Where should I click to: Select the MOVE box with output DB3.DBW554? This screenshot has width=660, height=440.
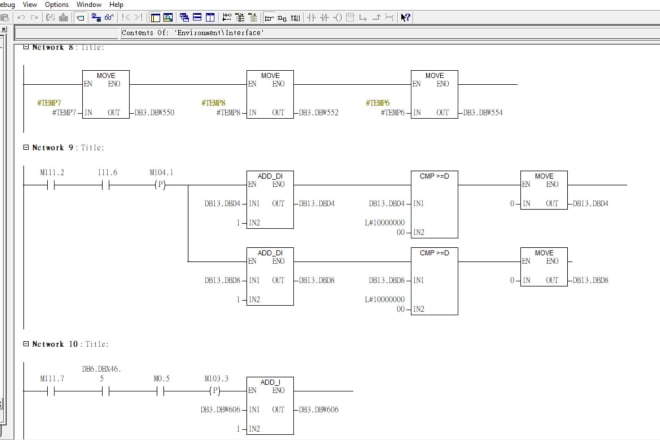(x=434, y=94)
